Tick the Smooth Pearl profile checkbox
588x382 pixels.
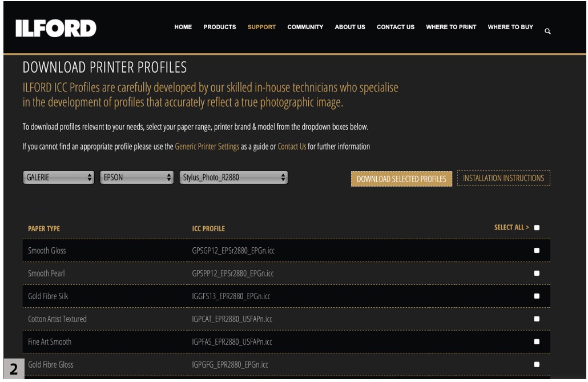[537, 273]
